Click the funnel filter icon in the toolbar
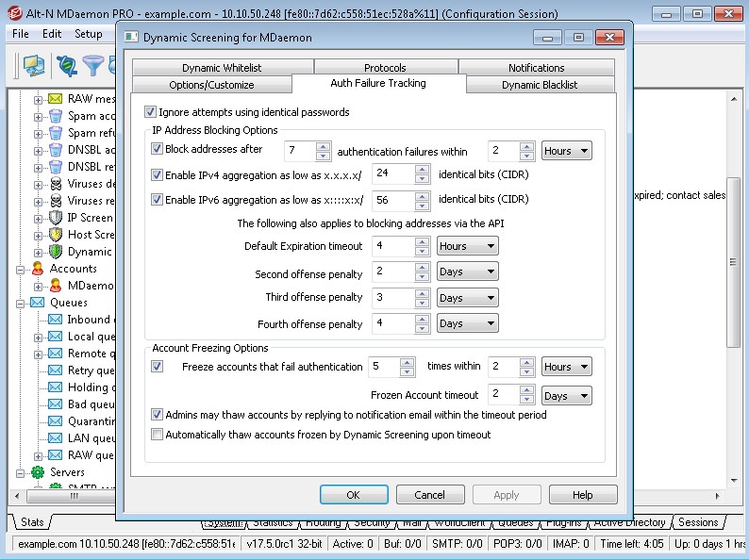The height and width of the screenshot is (560, 749). (x=92, y=65)
